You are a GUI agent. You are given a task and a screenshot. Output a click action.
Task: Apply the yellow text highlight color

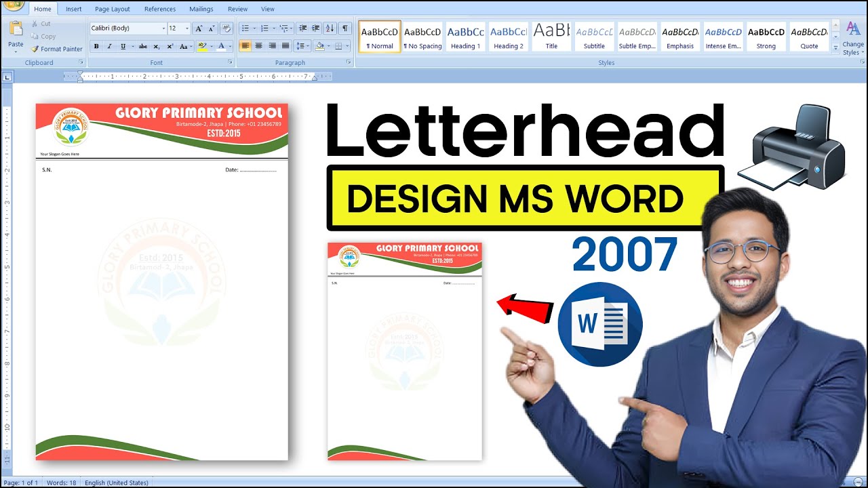pyautogui.click(x=202, y=46)
